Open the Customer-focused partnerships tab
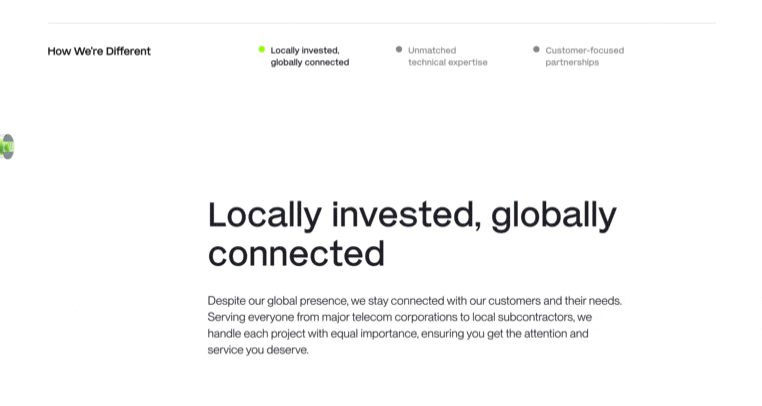This screenshot has width=762, height=406. 584,56
